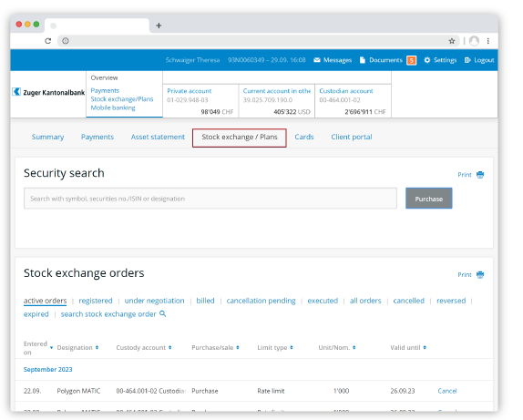
Task: Open search stock exchange order link
Action: point(108,314)
